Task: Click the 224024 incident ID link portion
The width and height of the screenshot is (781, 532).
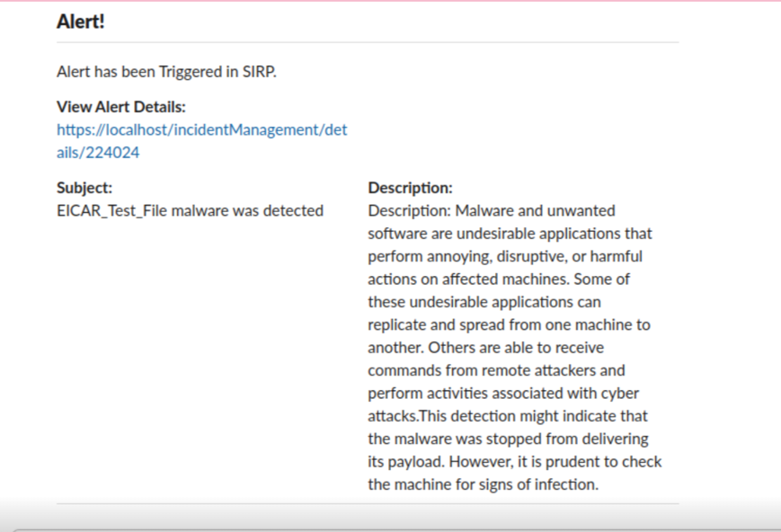Action: (112, 153)
